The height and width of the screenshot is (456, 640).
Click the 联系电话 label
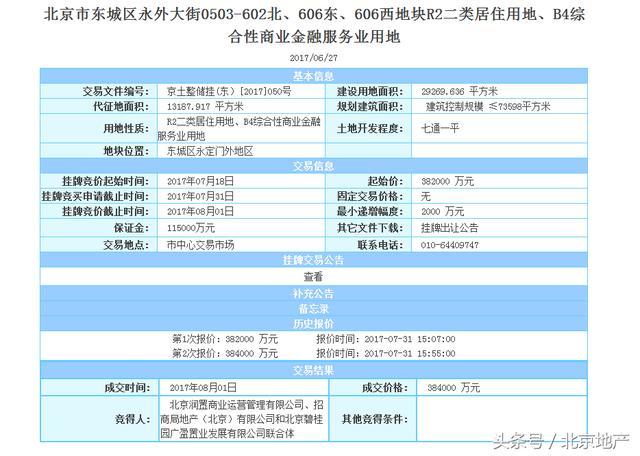(380, 245)
